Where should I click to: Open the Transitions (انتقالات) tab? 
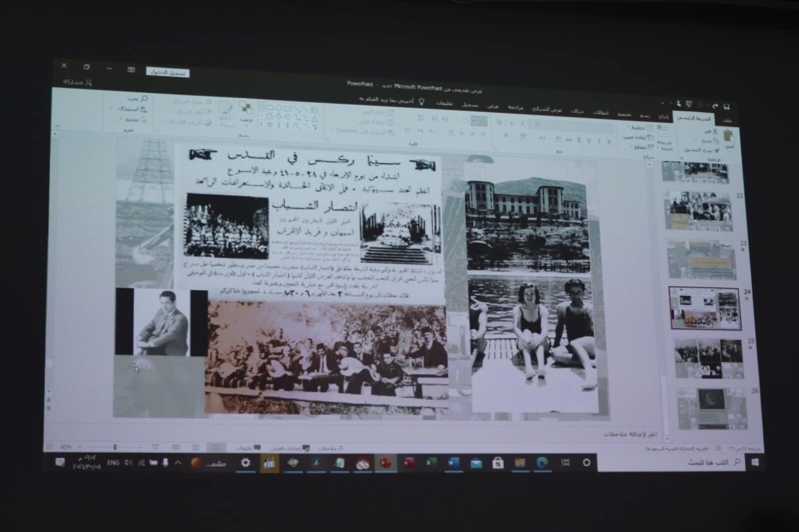pos(601,113)
